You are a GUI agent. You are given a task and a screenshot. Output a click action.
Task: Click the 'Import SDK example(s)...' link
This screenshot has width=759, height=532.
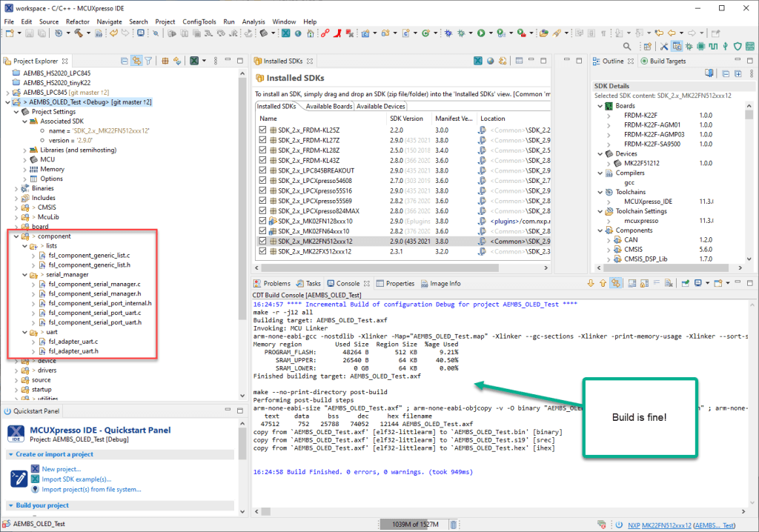point(76,479)
